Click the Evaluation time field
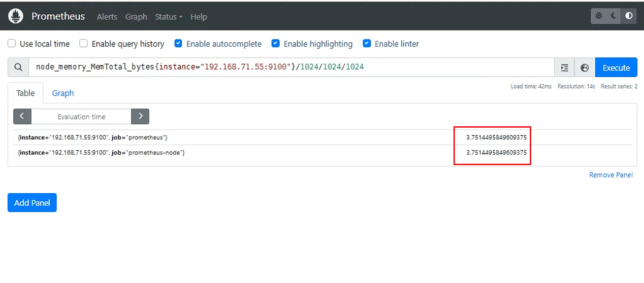This screenshot has width=644, height=283. coord(81,116)
